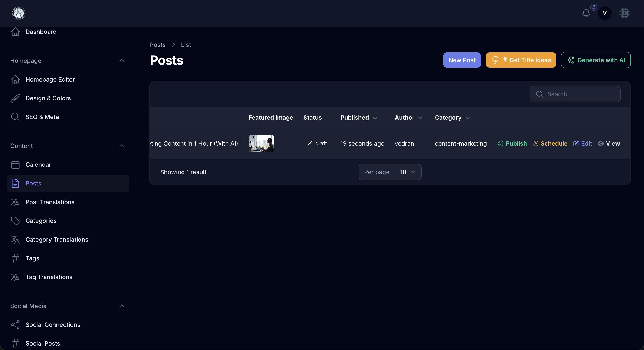The width and height of the screenshot is (644, 350).
Task: Click the Posts document icon
Action: 15,183
